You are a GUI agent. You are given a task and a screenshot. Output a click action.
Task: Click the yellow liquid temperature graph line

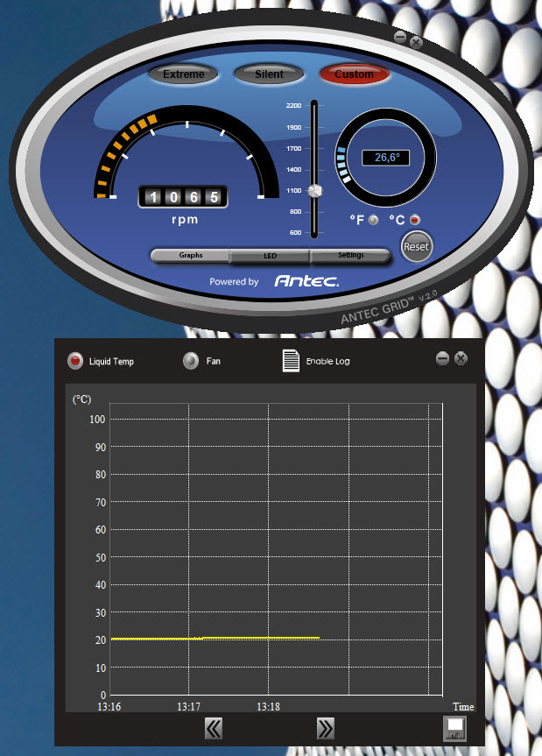[215, 638]
